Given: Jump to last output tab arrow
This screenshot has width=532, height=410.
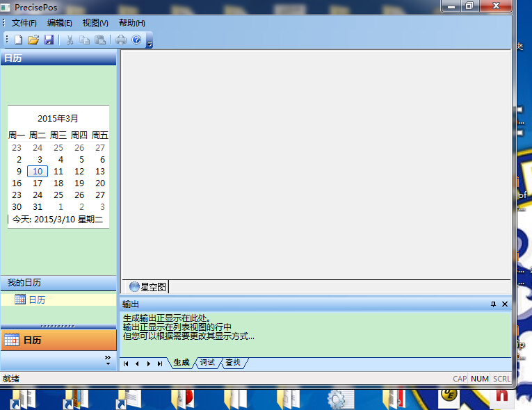Looking at the screenshot, I should [160, 363].
